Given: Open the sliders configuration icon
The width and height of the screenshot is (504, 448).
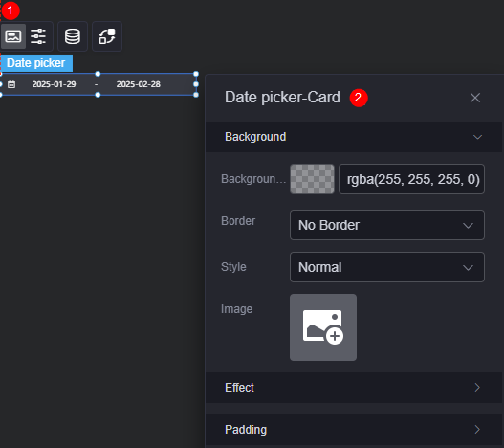Looking at the screenshot, I should 38,36.
